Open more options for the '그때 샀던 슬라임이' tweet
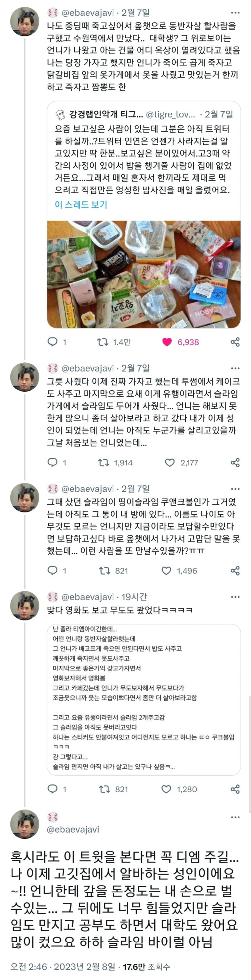The width and height of the screenshot is (251, 980). pyautogui.click(x=235, y=489)
